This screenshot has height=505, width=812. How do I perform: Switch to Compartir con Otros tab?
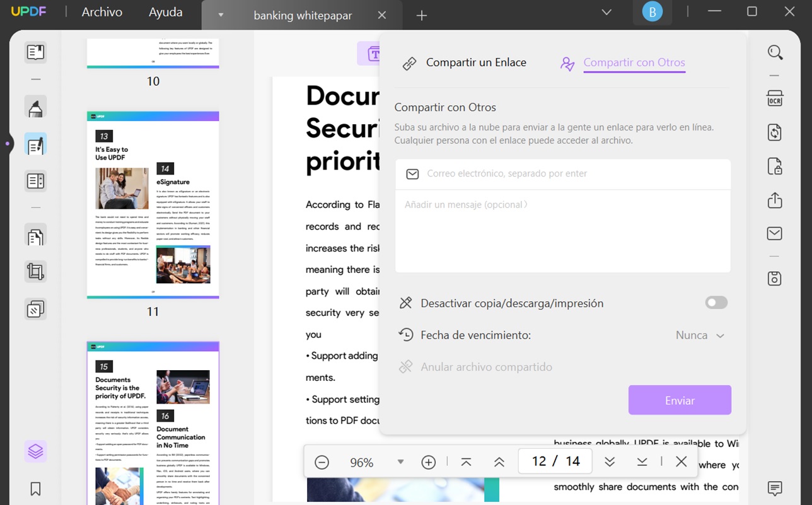(623, 62)
